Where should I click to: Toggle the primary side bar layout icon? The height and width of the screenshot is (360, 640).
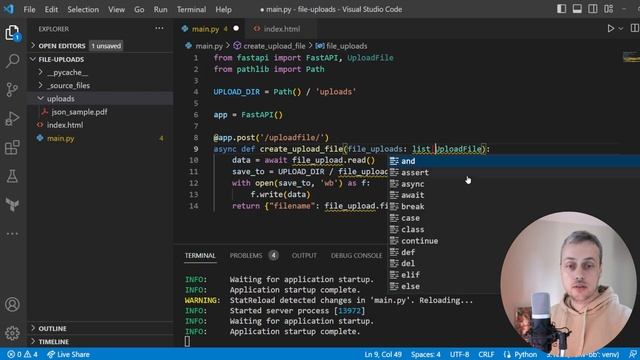point(562,9)
